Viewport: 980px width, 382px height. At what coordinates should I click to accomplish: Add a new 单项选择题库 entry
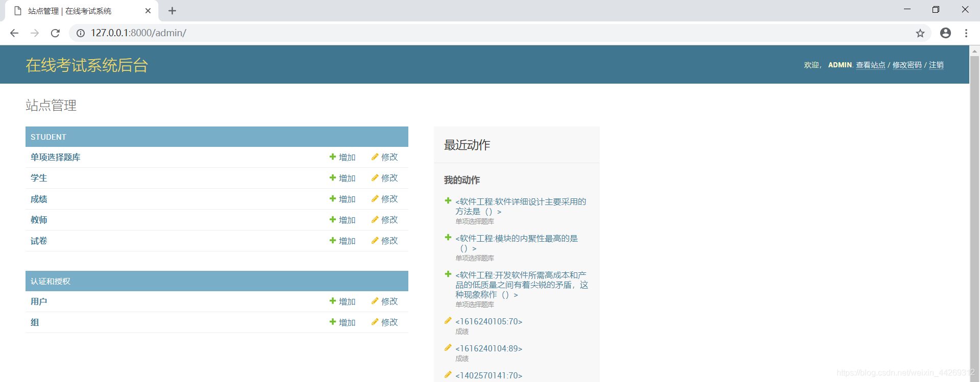(342, 157)
